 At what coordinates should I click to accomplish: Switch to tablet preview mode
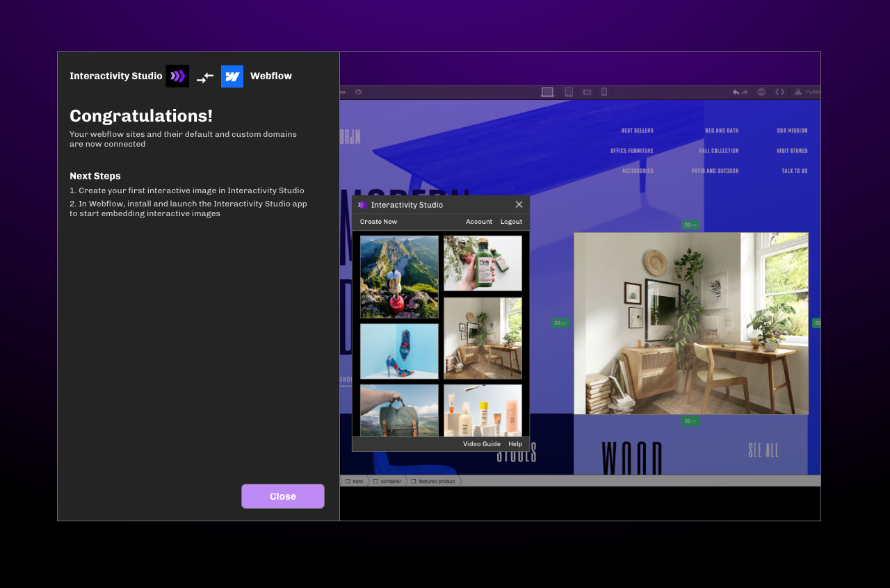pos(568,91)
